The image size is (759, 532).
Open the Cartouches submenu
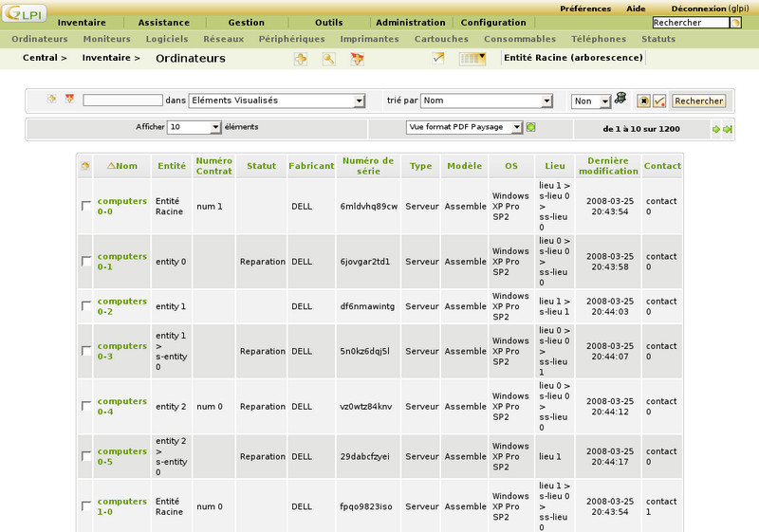click(441, 39)
